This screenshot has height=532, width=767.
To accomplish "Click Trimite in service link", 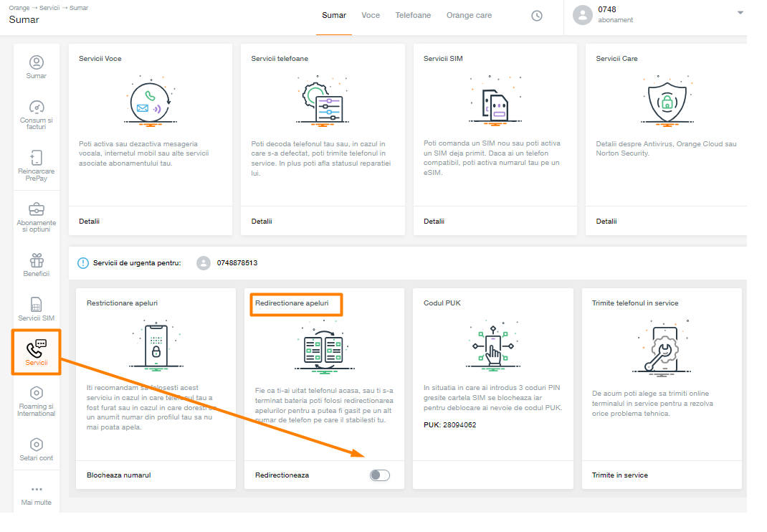I will pos(619,475).
